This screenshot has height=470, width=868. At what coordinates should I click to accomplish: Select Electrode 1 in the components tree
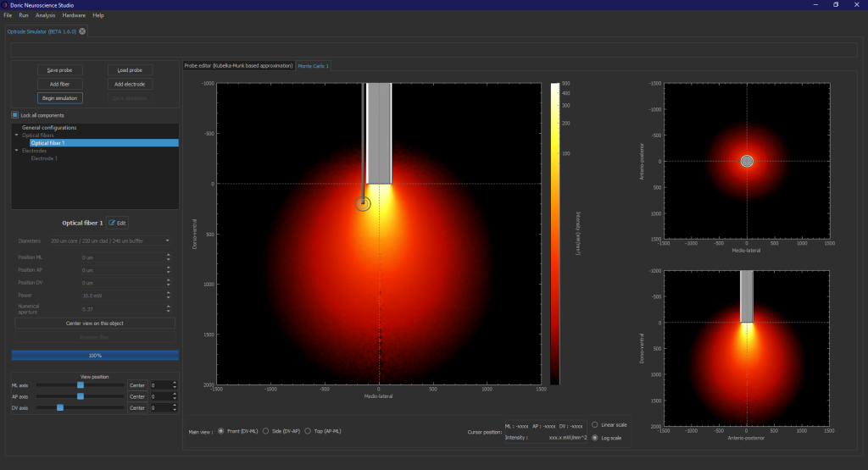(44, 158)
